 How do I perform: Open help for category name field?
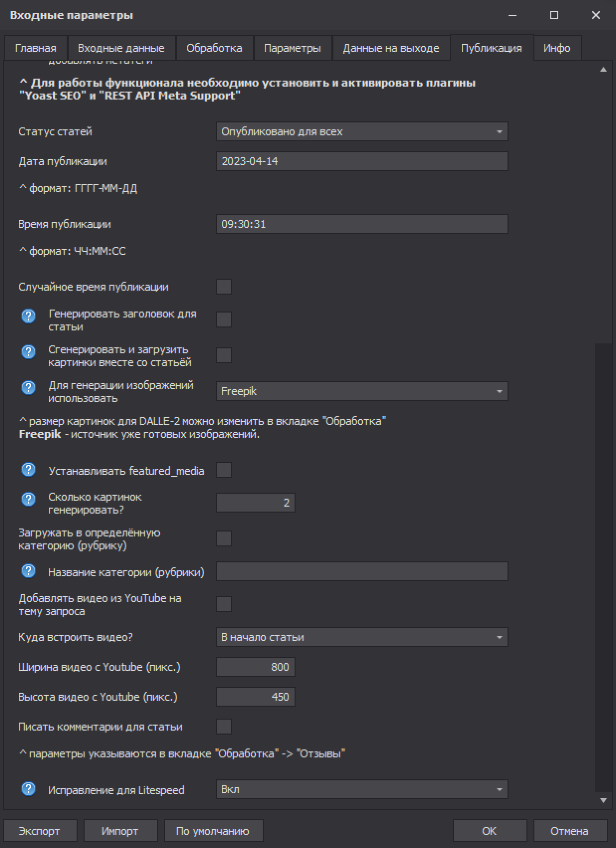tap(28, 571)
